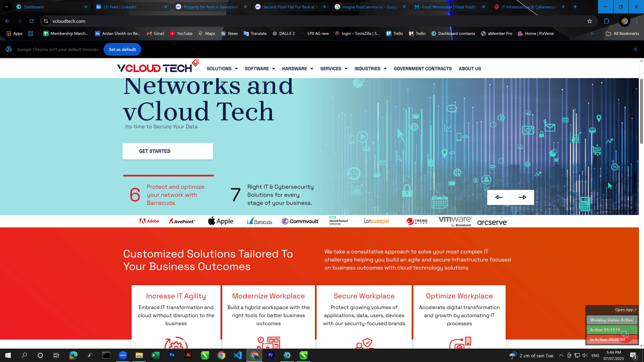Open Chrome's three-dot menu
644x362 pixels.
click(636, 21)
